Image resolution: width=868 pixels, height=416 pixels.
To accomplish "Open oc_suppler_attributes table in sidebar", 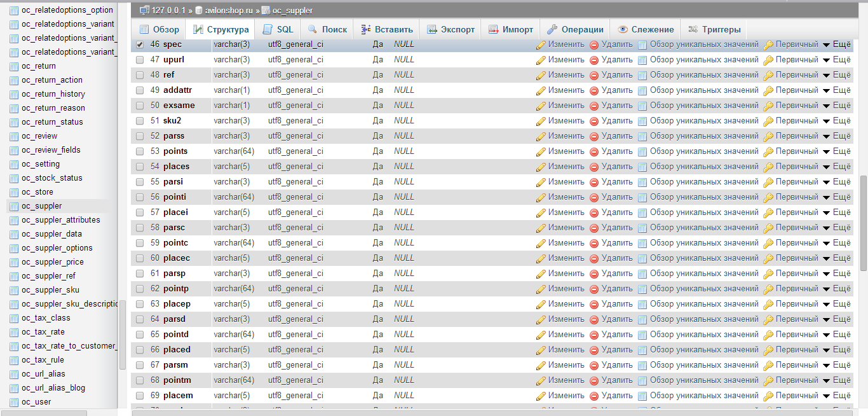I will (x=61, y=220).
